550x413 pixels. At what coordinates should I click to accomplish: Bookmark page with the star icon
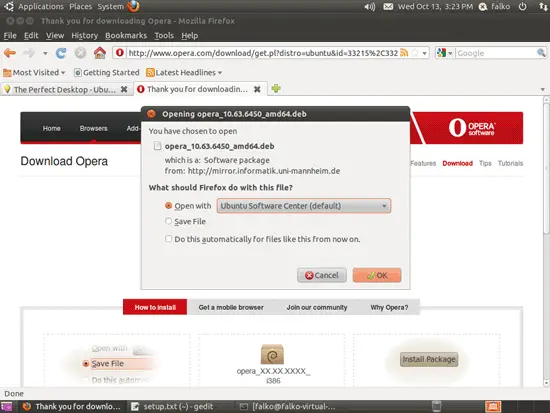415,53
